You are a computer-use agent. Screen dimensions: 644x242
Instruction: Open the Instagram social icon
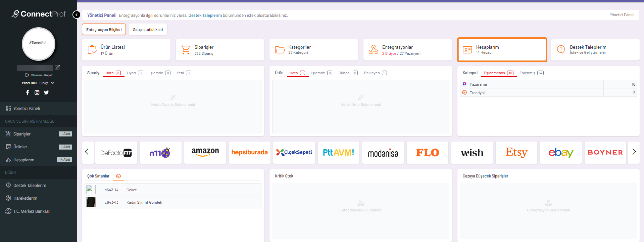pos(37,92)
